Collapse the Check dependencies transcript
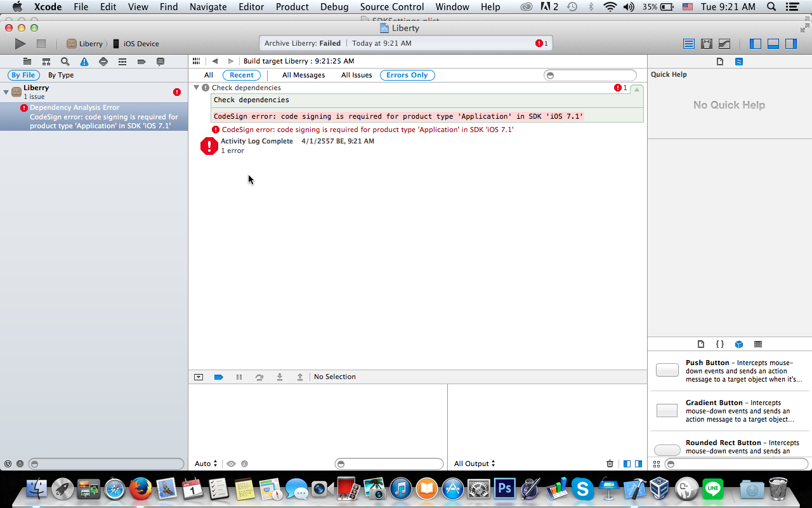This screenshot has height=508, width=812. click(x=636, y=89)
